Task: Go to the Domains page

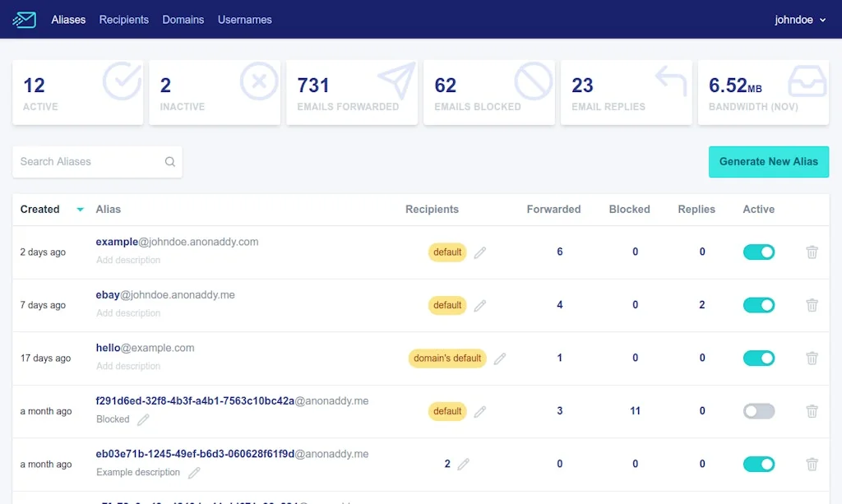Action: click(183, 20)
